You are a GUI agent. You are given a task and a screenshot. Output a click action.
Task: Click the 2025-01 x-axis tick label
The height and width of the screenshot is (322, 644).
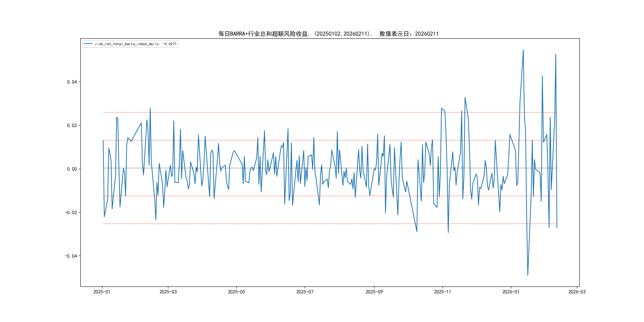pyautogui.click(x=102, y=292)
